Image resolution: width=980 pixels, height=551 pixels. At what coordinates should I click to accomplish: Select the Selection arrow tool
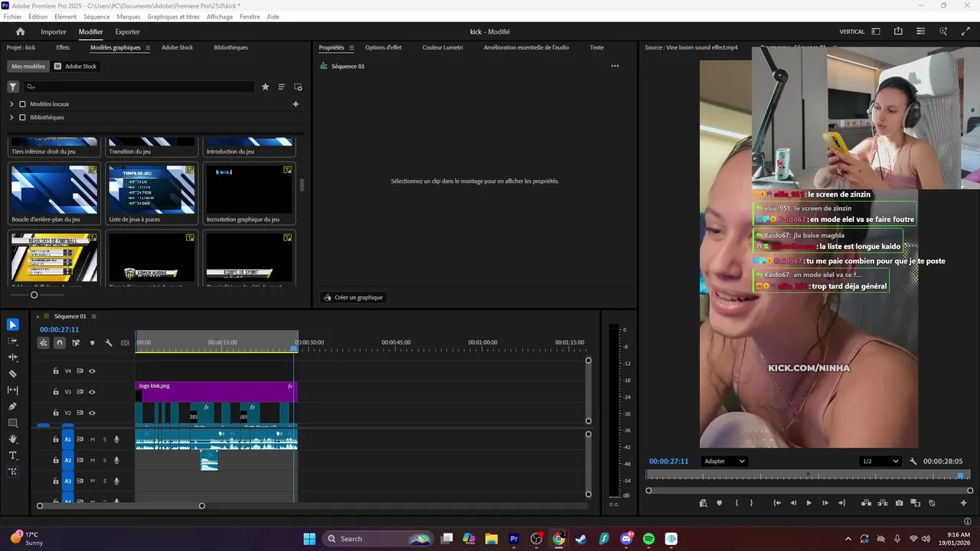pos(12,324)
